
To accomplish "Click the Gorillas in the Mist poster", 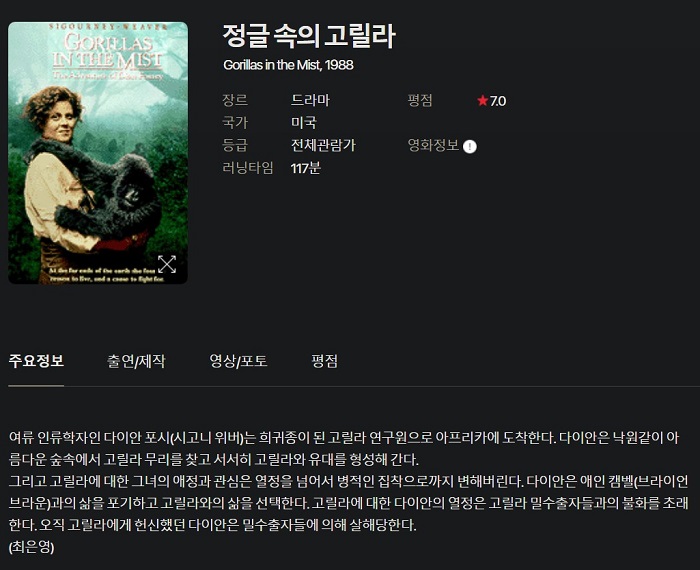I will coord(98,153).
